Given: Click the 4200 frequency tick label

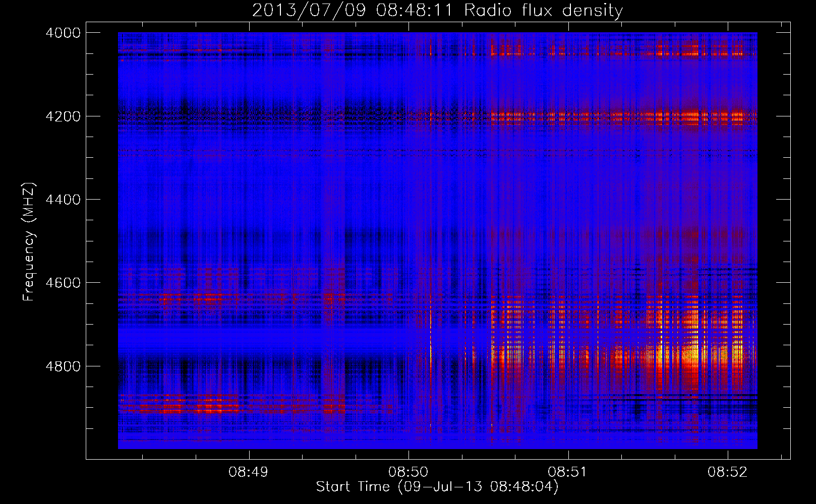Looking at the screenshot, I should click(x=63, y=116).
